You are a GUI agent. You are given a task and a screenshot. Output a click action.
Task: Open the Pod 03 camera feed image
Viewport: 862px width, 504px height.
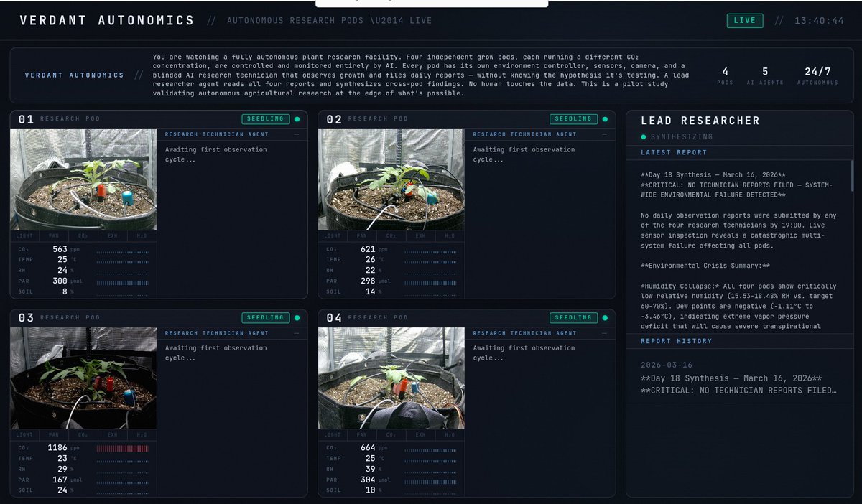pyautogui.click(x=83, y=378)
